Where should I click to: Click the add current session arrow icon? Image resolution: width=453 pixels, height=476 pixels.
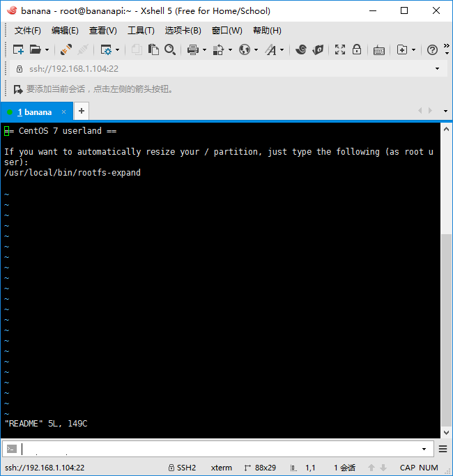[18, 89]
